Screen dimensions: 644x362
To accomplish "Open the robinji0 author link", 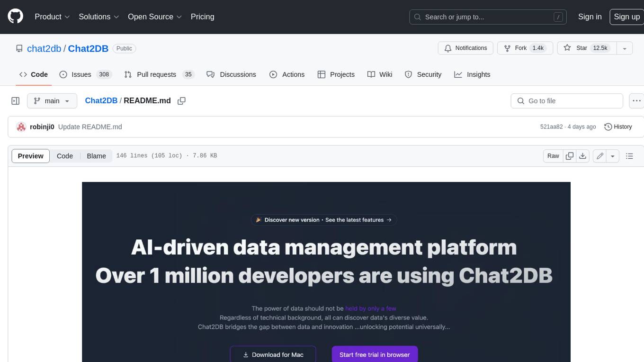I will (42, 127).
